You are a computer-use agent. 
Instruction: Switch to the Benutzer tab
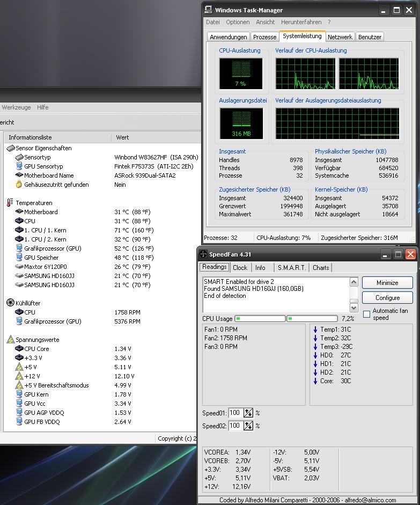click(370, 36)
